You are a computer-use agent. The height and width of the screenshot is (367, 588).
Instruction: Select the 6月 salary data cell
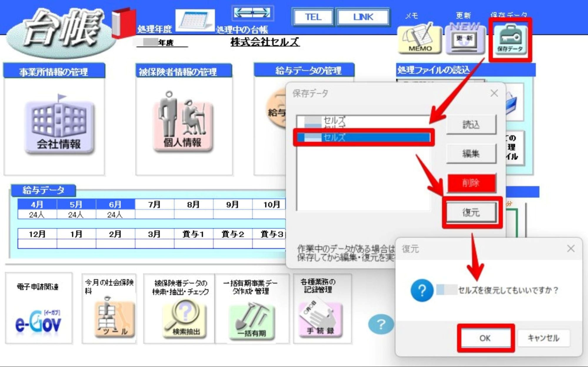coord(115,204)
